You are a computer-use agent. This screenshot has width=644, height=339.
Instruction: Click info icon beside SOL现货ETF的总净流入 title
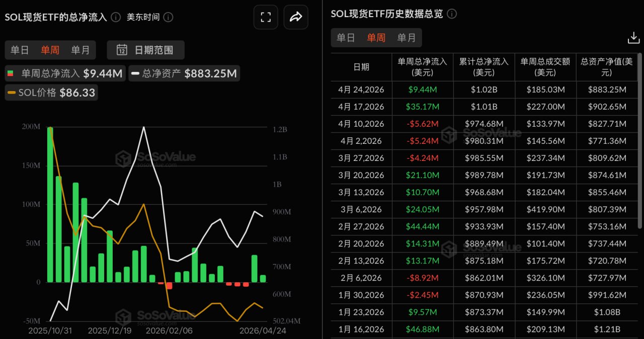tap(116, 17)
